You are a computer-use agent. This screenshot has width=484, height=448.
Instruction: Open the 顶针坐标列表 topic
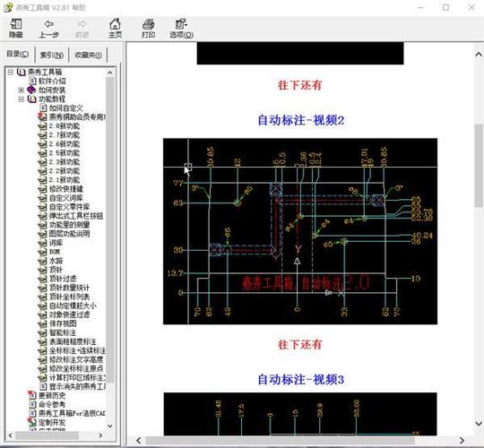tap(69, 297)
